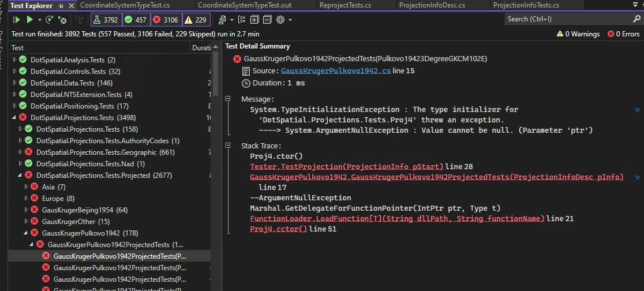Expand DotSpatial.Projections.Tests.Geographic (661) node
Viewport: 644px width, 291px height.
[21, 152]
